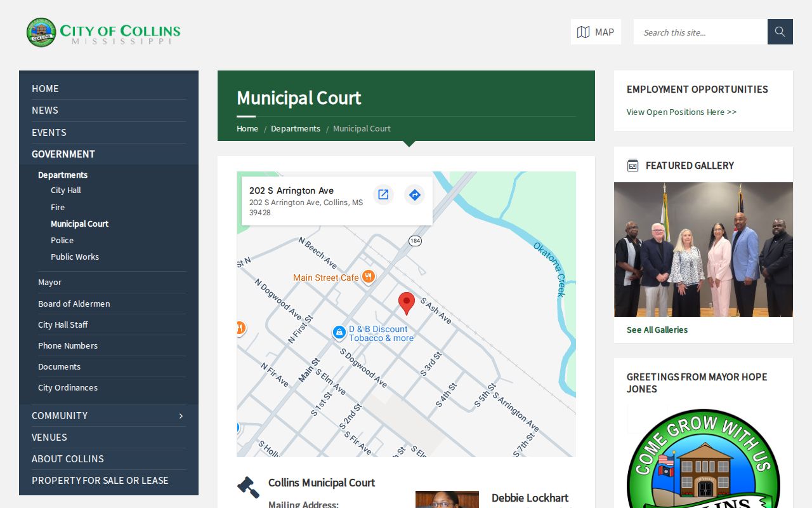Image resolution: width=812 pixels, height=508 pixels.
Task: Focus the Search this site field
Action: pos(700,32)
